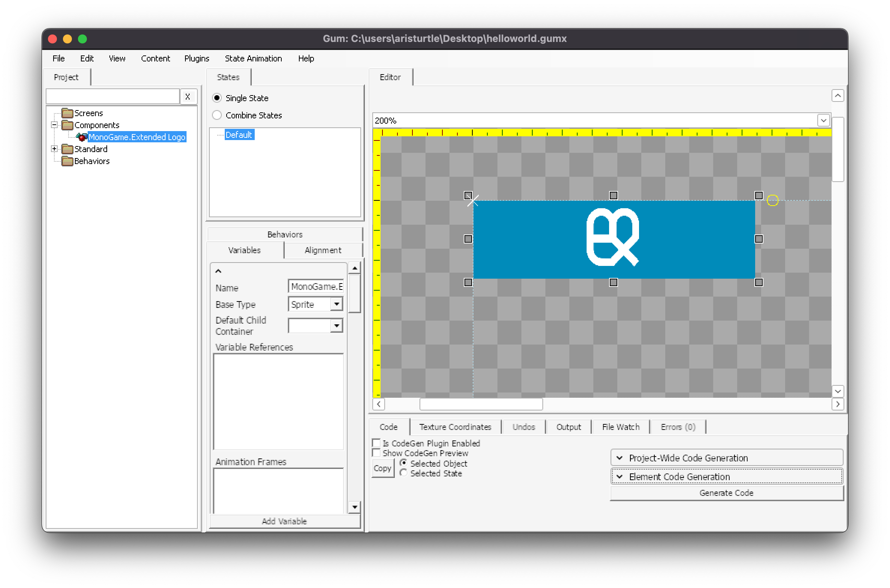Open the Content menu
Screen dimensions: 890x588
tap(155, 58)
